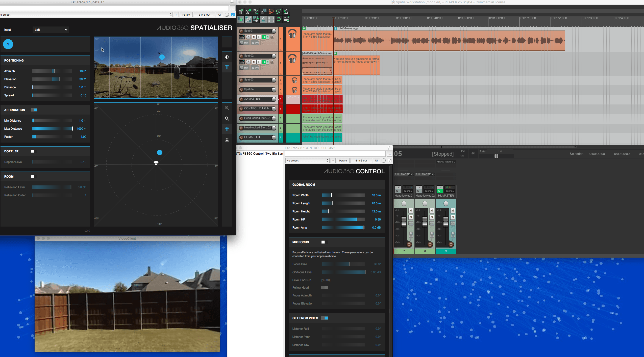Open Project Settings from the toolbar

point(263,12)
